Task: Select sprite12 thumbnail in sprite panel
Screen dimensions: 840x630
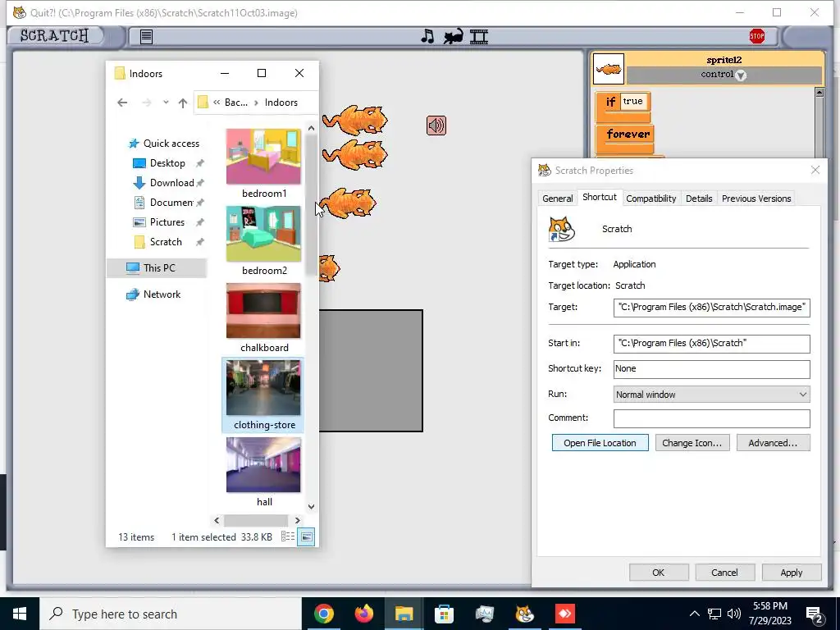Action: pos(609,69)
